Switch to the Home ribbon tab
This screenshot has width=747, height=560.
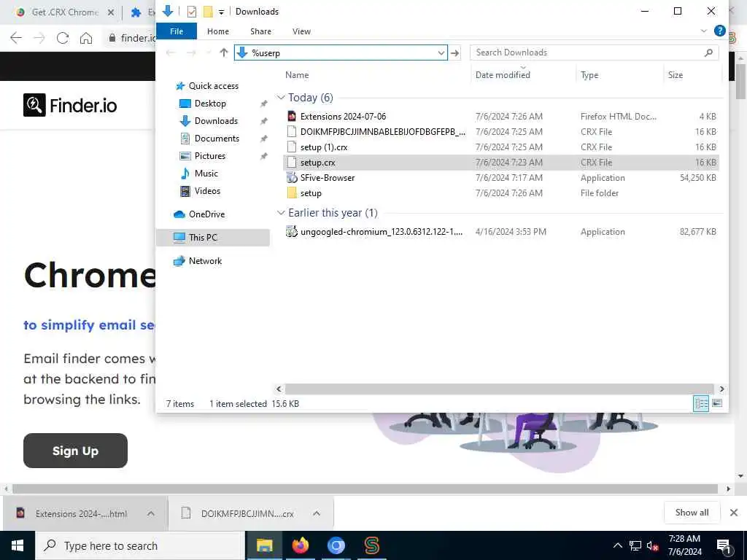pos(217,31)
